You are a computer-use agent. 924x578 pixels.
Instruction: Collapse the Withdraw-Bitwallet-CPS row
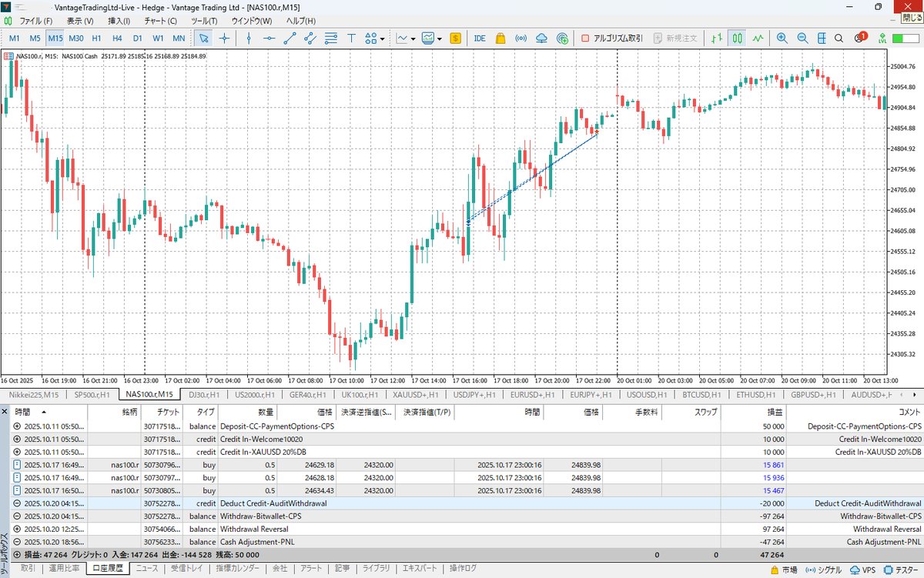tap(18, 516)
